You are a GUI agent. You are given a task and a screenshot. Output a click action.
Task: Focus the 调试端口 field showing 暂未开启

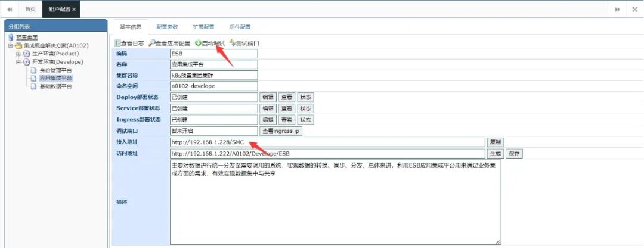pos(213,131)
